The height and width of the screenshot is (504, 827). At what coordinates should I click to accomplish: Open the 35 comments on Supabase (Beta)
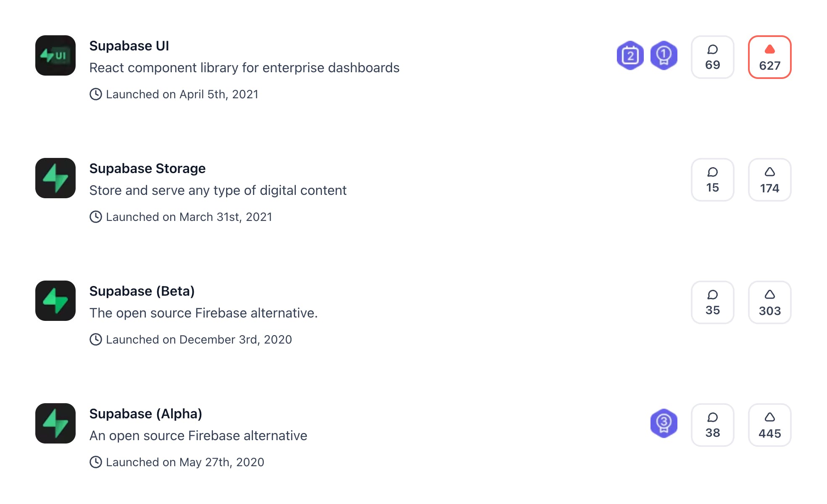click(712, 302)
